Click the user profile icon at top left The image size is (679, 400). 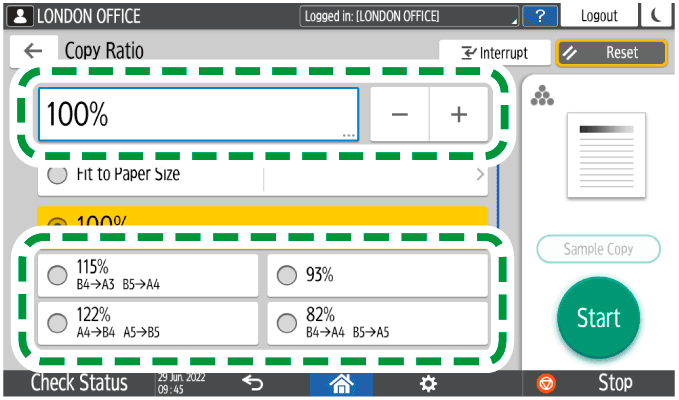tap(19, 16)
